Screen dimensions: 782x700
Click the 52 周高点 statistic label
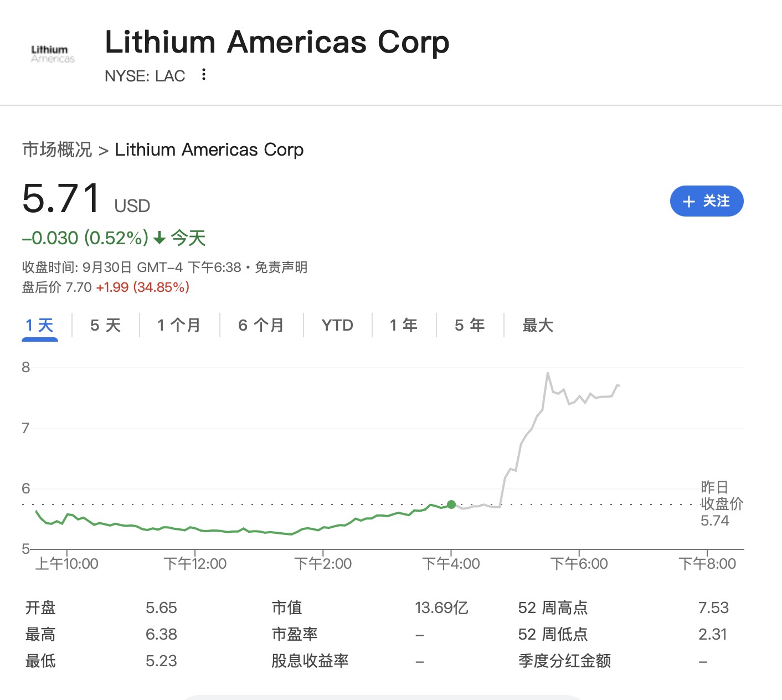tap(553, 608)
